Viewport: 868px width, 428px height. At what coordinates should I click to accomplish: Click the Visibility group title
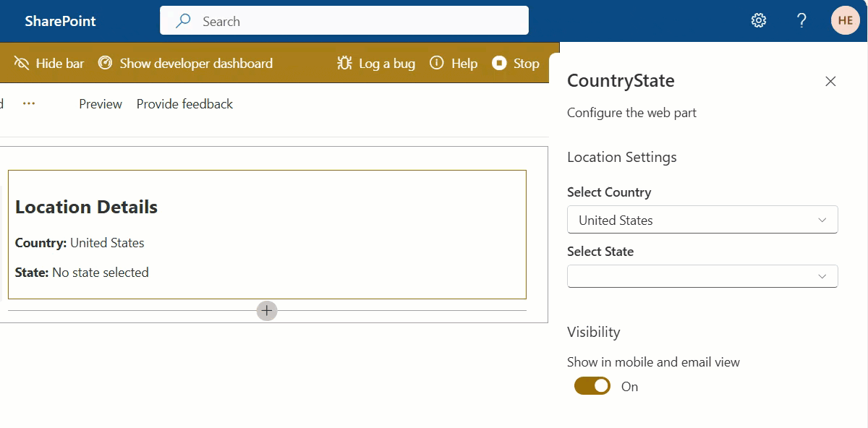coord(594,332)
